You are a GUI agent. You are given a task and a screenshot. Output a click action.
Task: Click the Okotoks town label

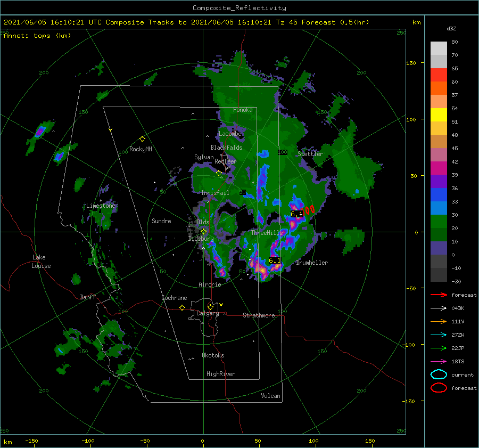pos(213,355)
